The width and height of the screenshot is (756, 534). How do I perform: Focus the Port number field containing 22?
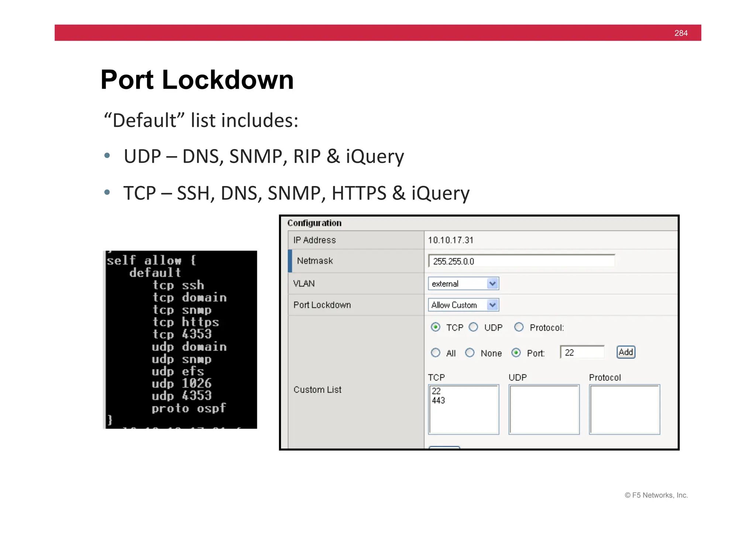tap(582, 352)
